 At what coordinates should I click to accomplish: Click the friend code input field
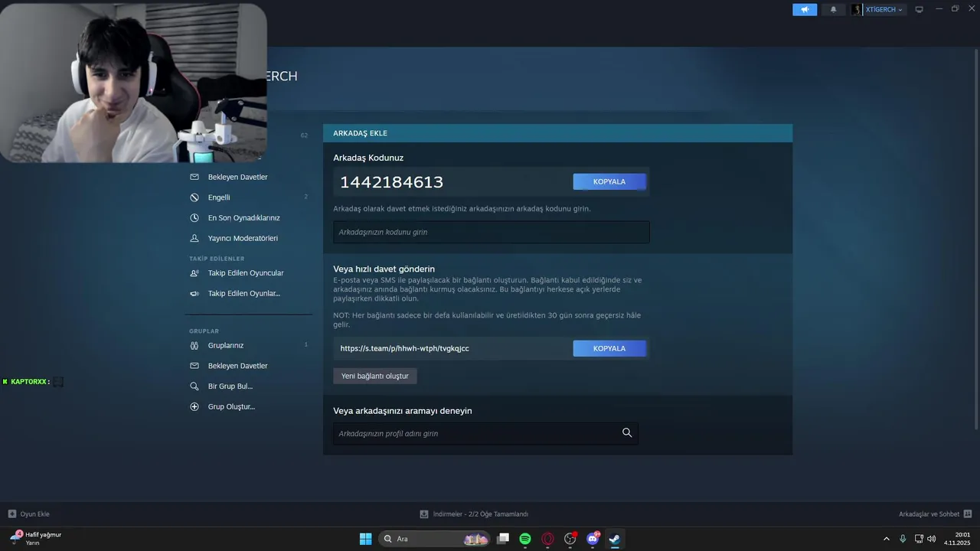(x=492, y=232)
